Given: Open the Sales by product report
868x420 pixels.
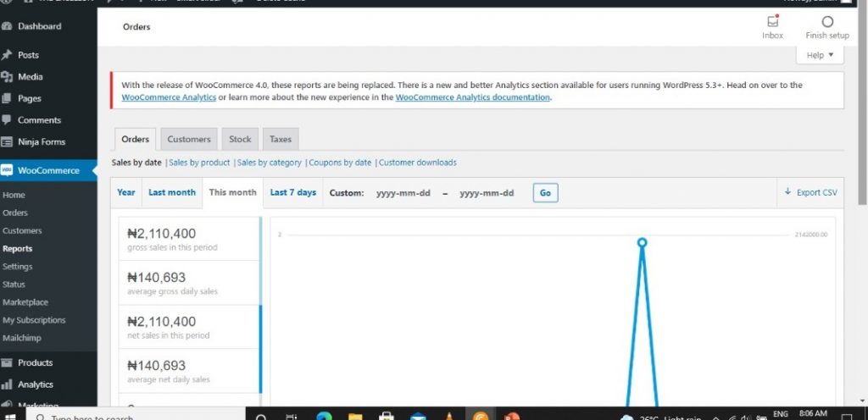Looking at the screenshot, I should coord(199,163).
